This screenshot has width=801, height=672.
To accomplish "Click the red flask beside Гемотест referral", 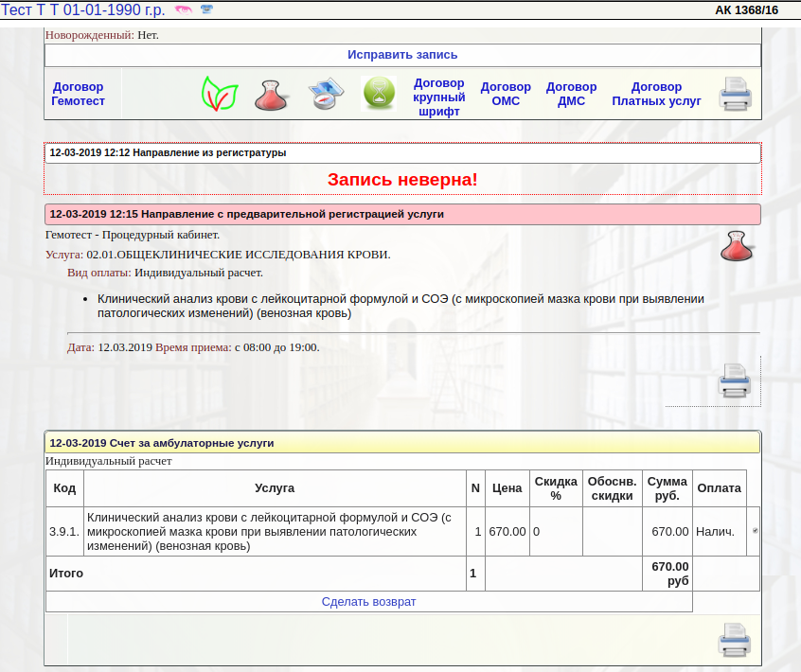I will click(x=738, y=246).
